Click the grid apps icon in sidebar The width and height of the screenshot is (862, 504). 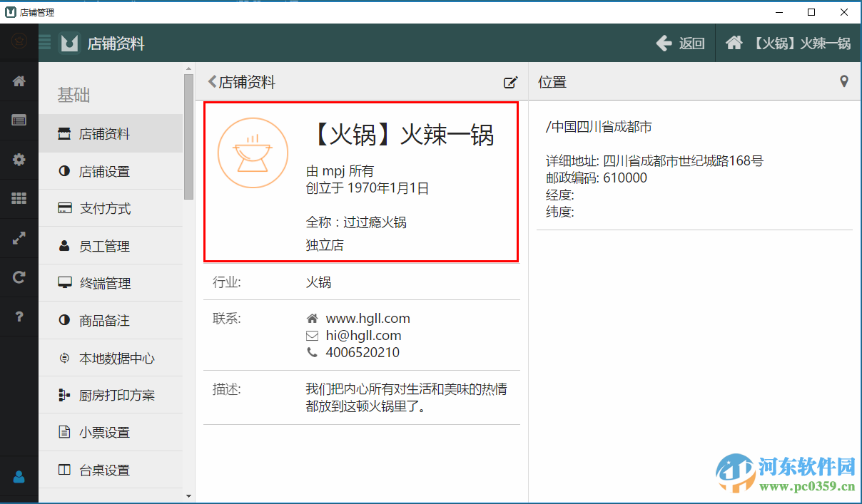point(19,199)
